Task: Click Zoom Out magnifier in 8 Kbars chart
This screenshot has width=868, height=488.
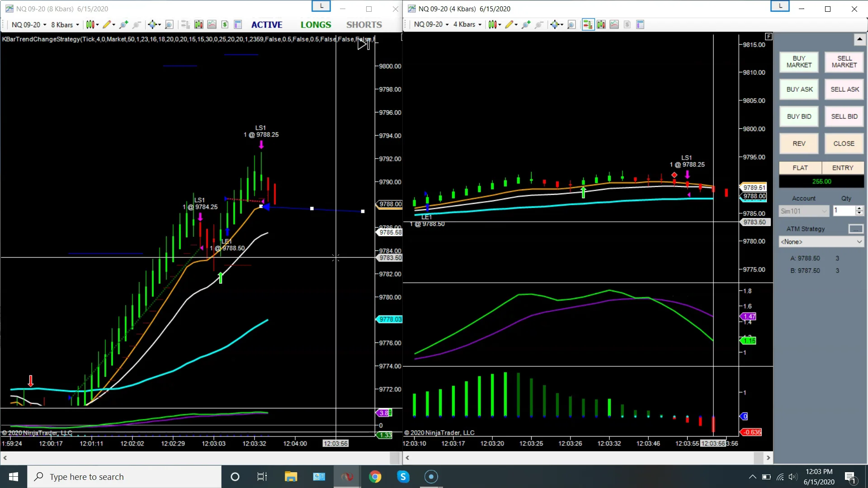Action: pos(137,24)
